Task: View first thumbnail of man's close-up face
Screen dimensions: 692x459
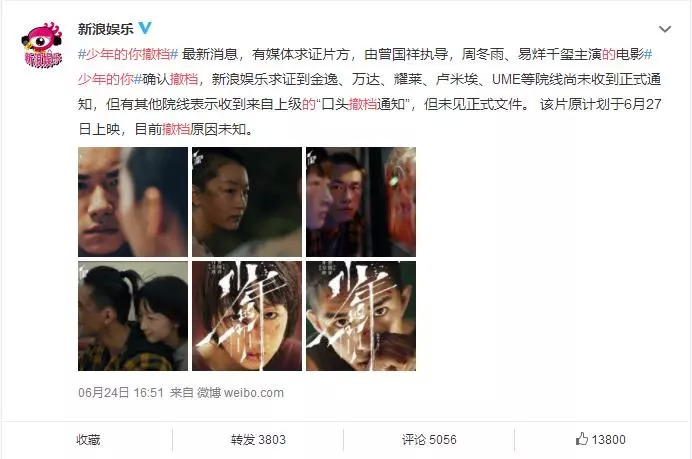Action: 133,202
